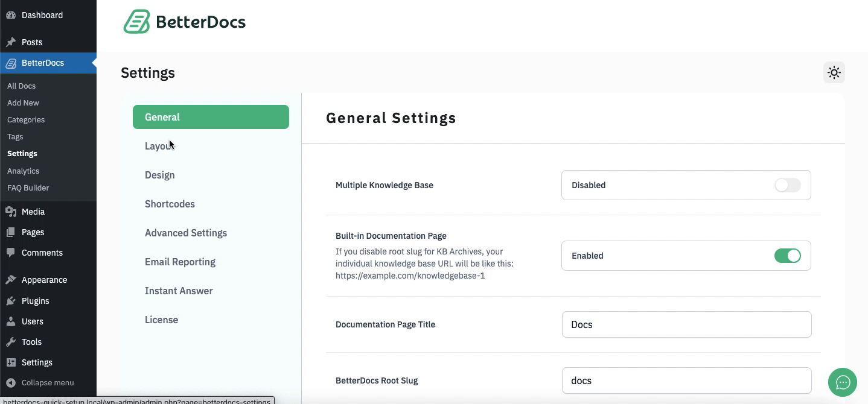Enable Multiple Knowledge Base
The height and width of the screenshot is (404, 868).
coord(787,185)
